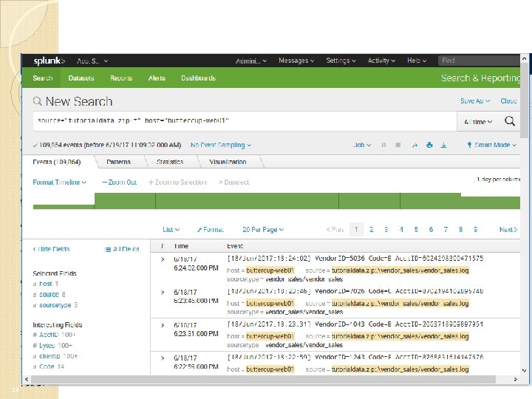Stop the search job

[x=398, y=145]
